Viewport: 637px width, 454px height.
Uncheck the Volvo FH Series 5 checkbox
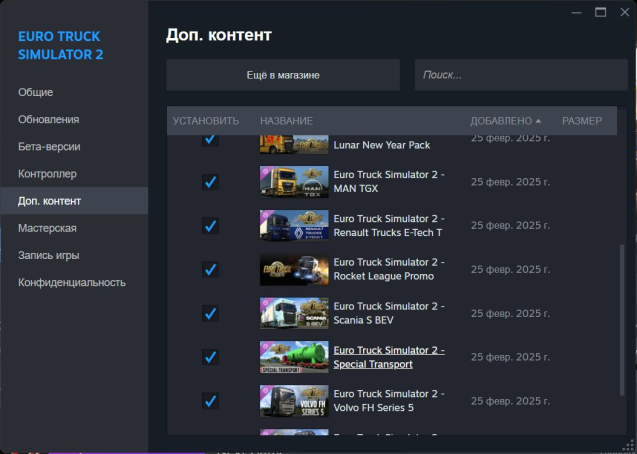[210, 401]
